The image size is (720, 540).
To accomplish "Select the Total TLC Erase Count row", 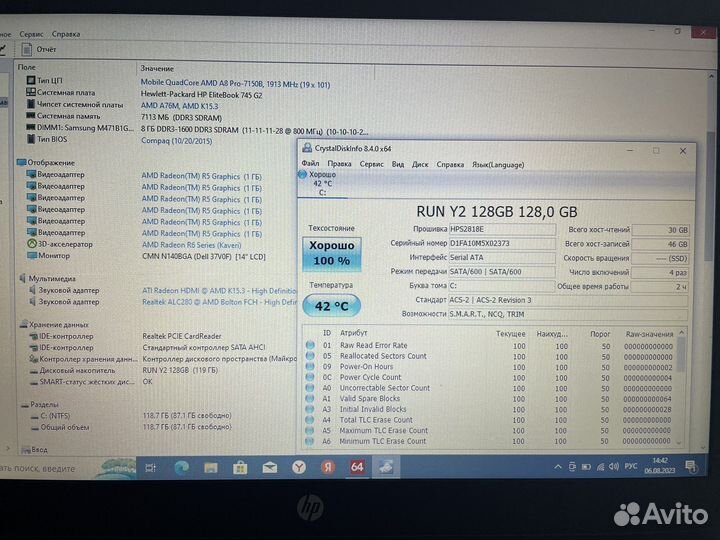I will pos(490,420).
